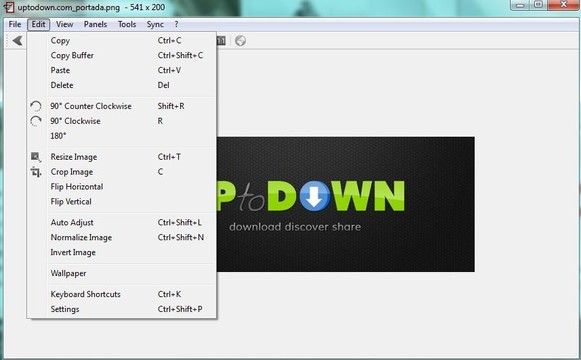Select the Wallpaper menu entry
Image resolution: width=581 pixels, height=360 pixels.
tap(122, 273)
